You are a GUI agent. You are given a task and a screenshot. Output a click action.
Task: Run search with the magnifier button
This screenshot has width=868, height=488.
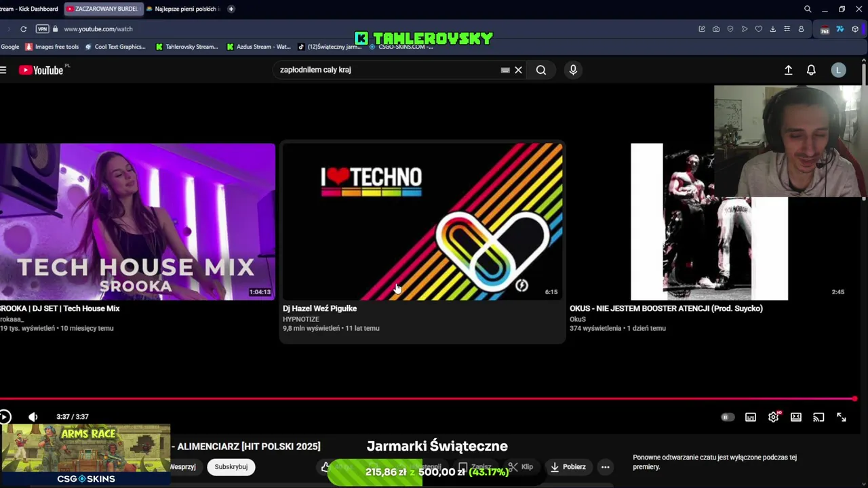point(541,70)
